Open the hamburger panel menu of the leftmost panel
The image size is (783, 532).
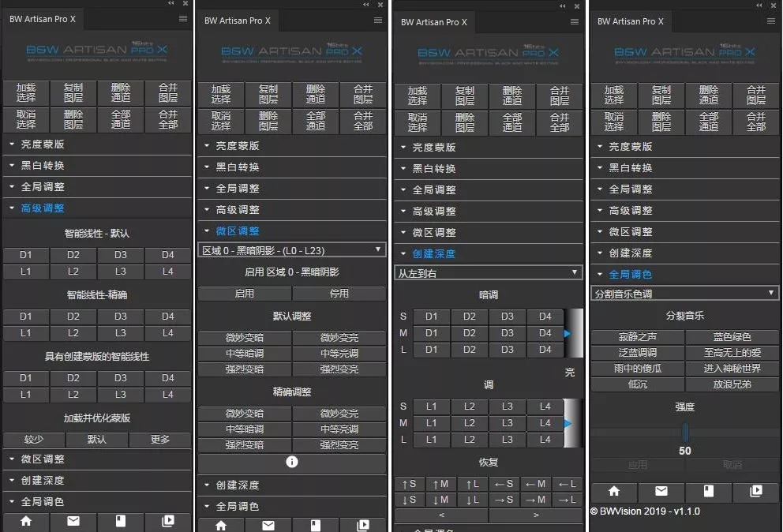pyautogui.click(x=183, y=19)
